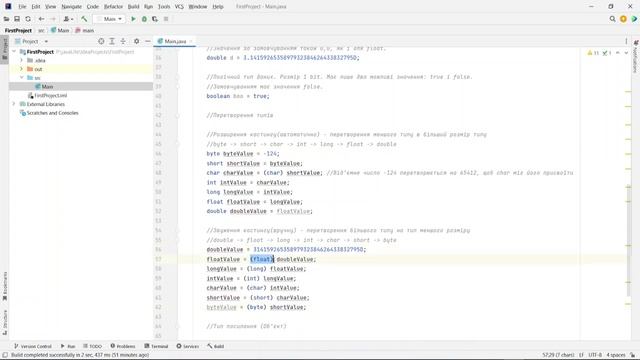Open the VCS menu

tap(179, 7)
